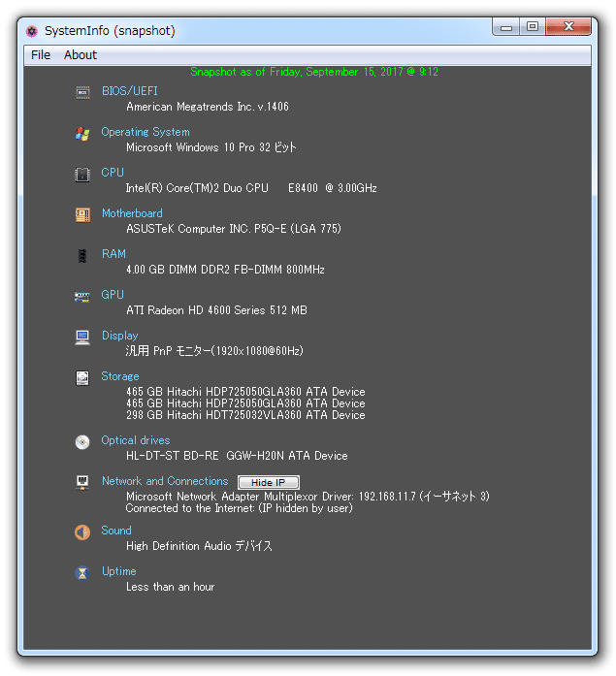Open the About menu
616x676 pixels.
81,54
